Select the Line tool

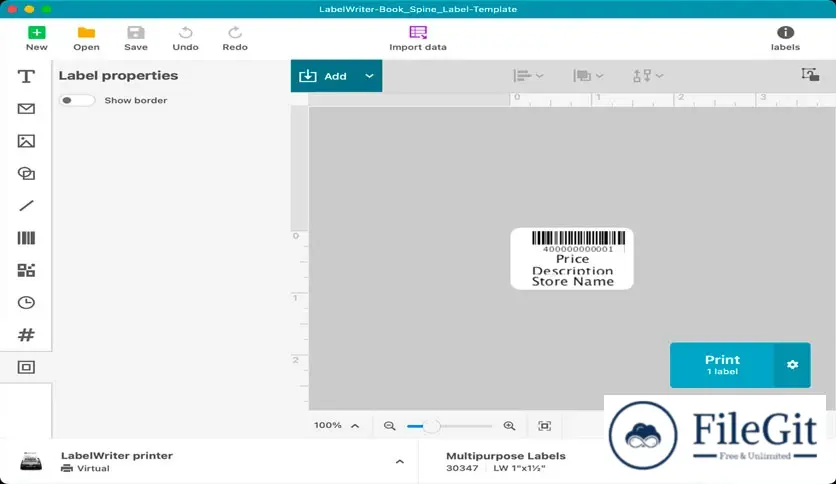pyautogui.click(x=26, y=206)
